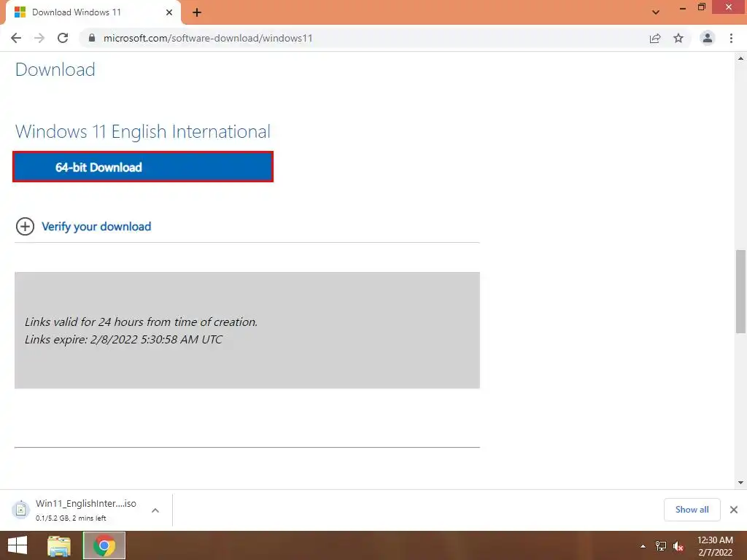Go back to the previous page

(x=16, y=38)
